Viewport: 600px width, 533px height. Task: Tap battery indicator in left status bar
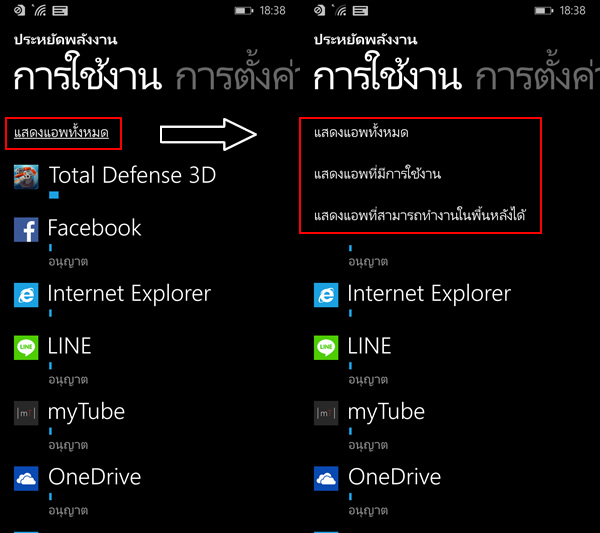click(244, 11)
